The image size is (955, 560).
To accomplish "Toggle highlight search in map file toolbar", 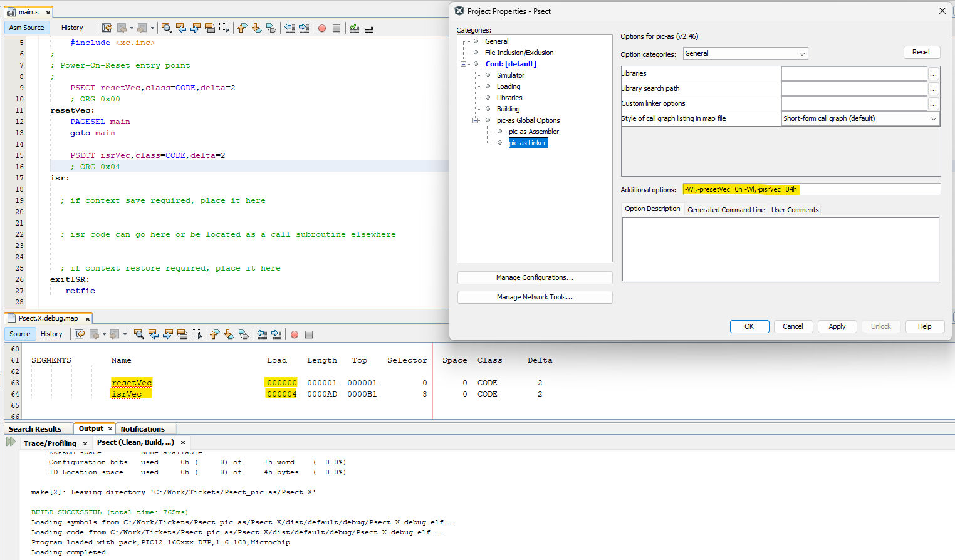I will pyautogui.click(x=182, y=334).
